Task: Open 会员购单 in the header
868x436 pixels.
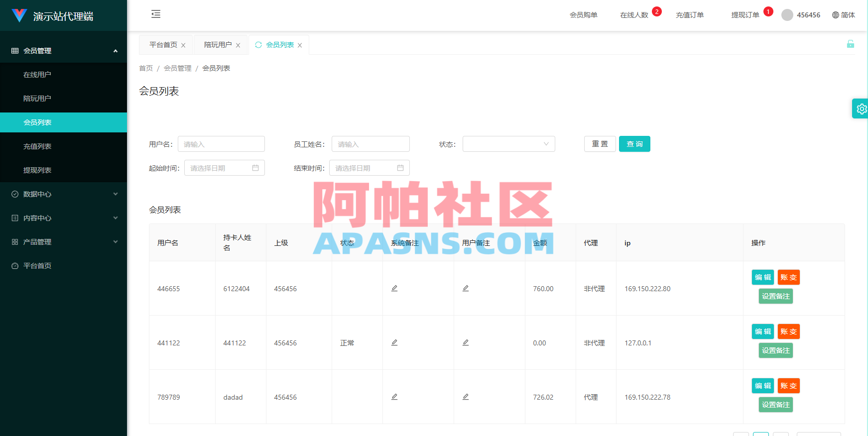Action: pyautogui.click(x=584, y=15)
